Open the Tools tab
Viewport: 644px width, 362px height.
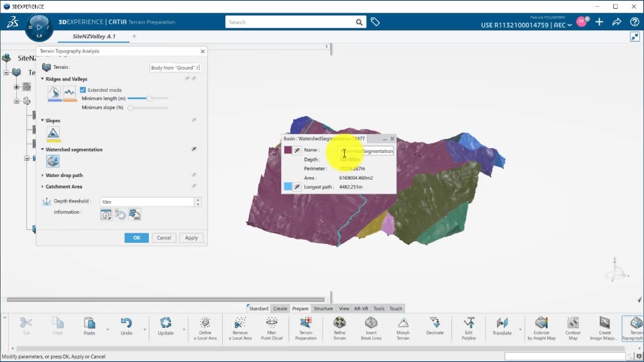click(378, 308)
